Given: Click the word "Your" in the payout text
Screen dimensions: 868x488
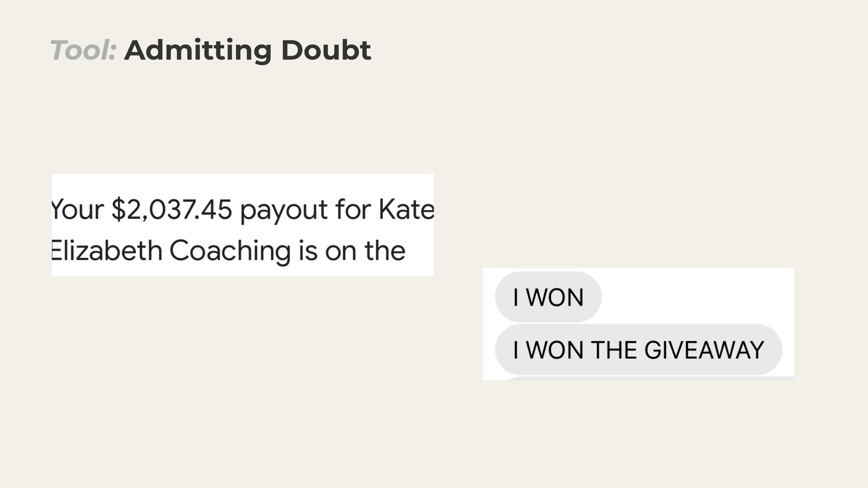Looking at the screenshot, I should [x=77, y=210].
